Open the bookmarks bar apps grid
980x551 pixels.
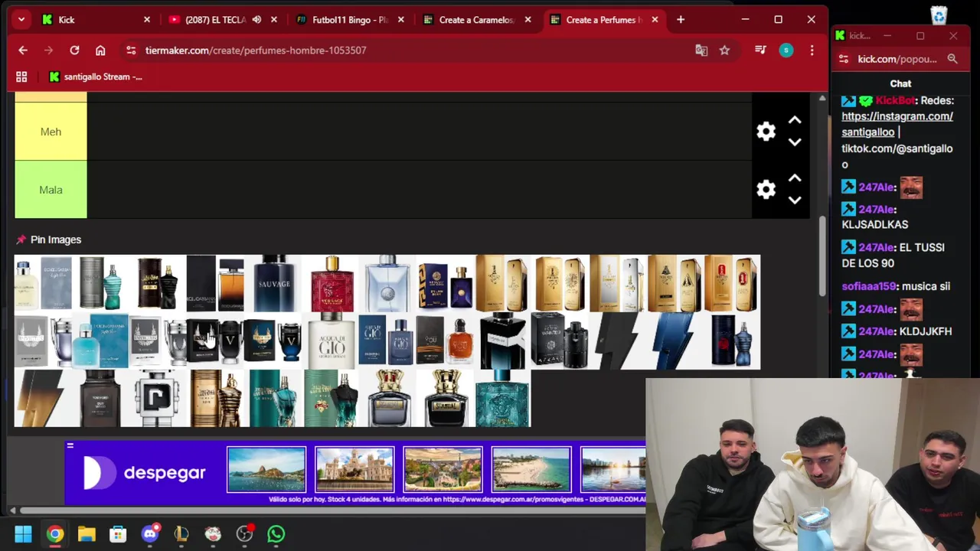21,77
